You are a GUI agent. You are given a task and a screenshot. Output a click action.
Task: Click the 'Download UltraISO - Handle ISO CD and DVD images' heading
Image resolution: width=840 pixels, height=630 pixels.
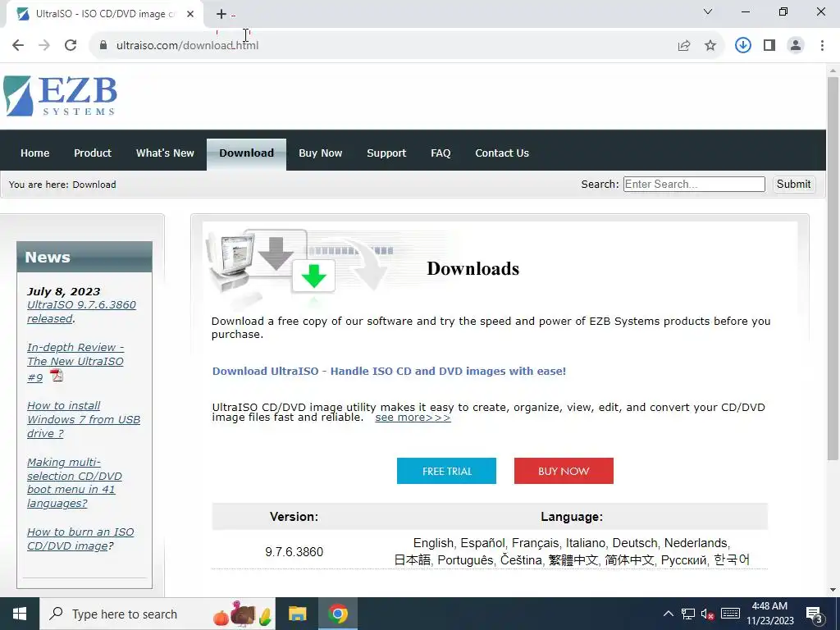tap(389, 372)
